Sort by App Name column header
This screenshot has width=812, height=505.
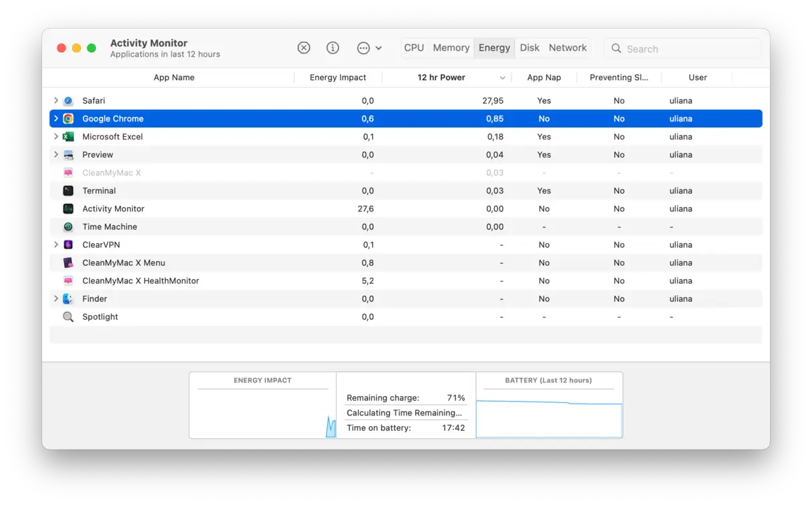174,77
